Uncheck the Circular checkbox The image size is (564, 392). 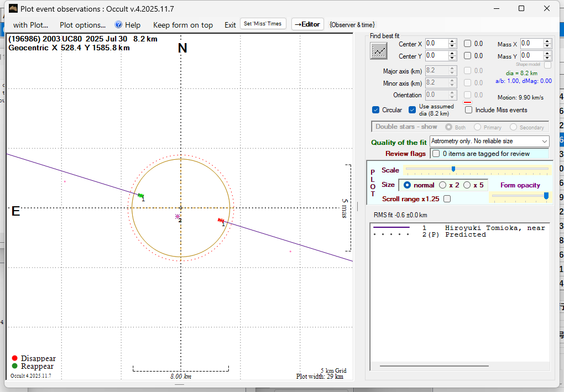[x=376, y=110]
